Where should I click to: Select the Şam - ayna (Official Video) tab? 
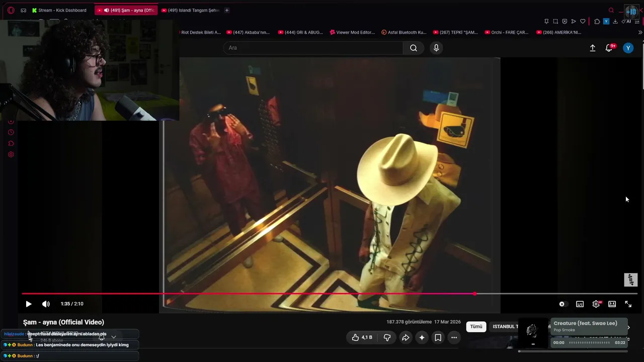coord(127,10)
